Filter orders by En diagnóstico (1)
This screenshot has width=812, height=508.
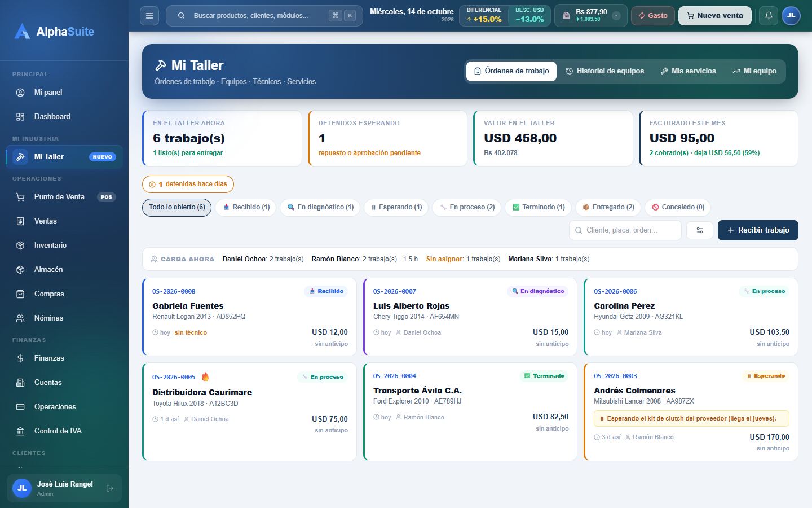320,208
